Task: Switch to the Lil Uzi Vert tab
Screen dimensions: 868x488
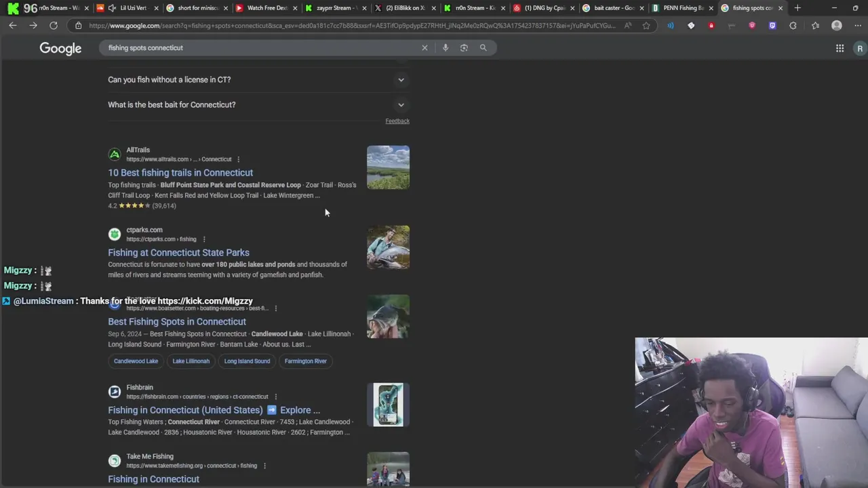Action: (126, 8)
